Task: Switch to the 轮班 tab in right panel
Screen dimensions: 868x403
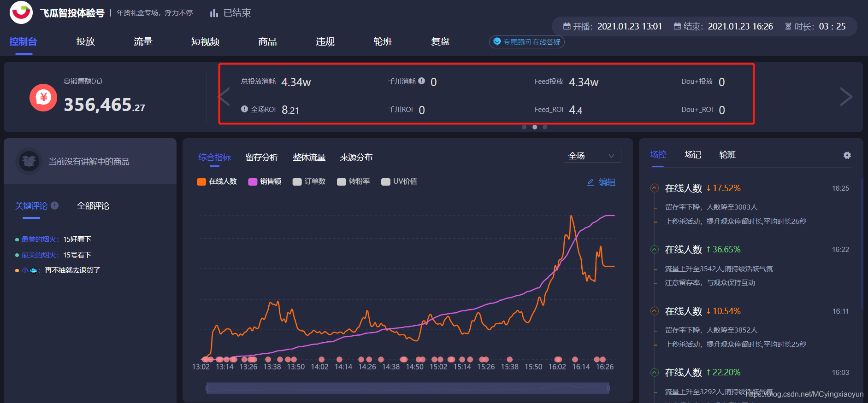Action: pyautogui.click(x=727, y=155)
